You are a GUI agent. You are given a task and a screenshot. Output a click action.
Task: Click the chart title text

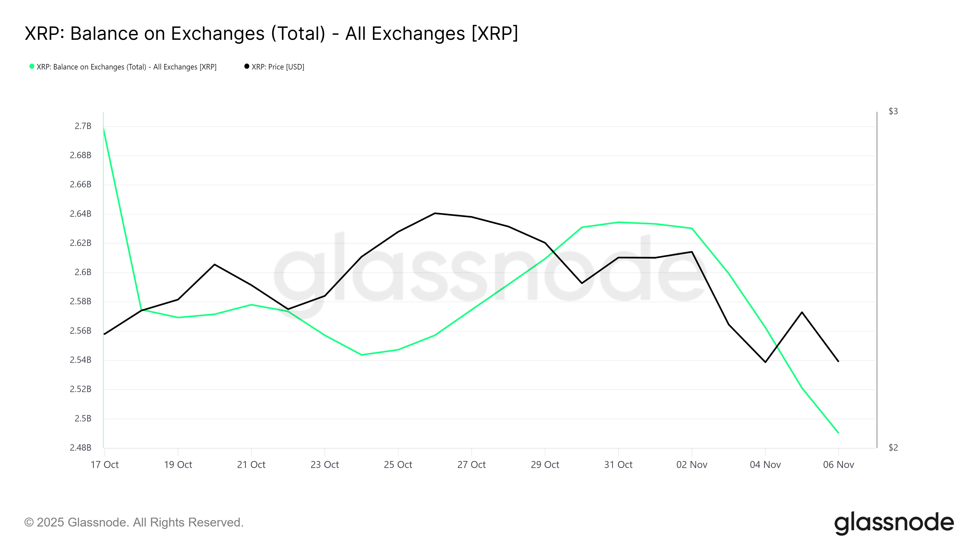point(271,33)
